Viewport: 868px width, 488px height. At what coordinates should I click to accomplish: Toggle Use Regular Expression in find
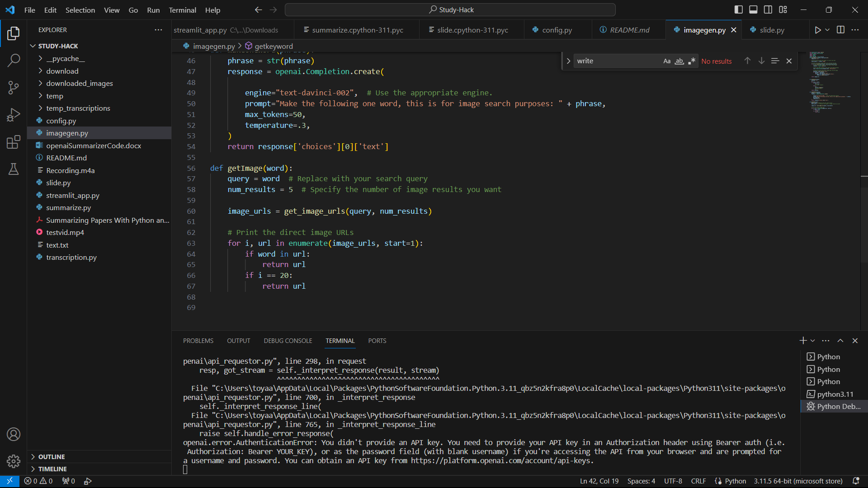tap(692, 61)
